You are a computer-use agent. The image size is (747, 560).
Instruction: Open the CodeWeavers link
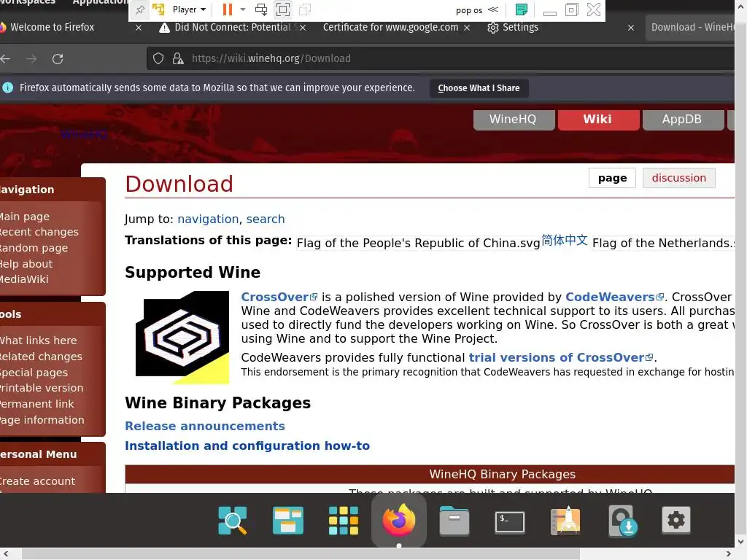(614, 297)
